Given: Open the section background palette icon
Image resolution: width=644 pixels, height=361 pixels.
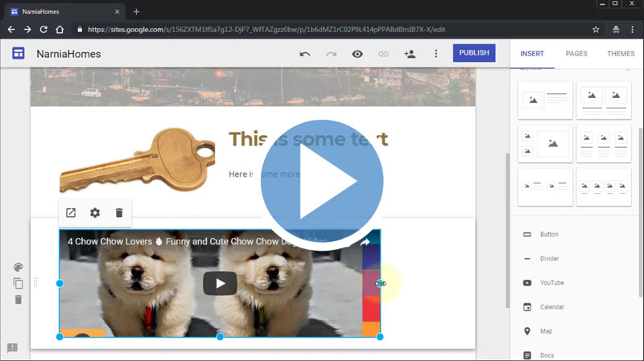Looking at the screenshot, I should [x=19, y=267].
